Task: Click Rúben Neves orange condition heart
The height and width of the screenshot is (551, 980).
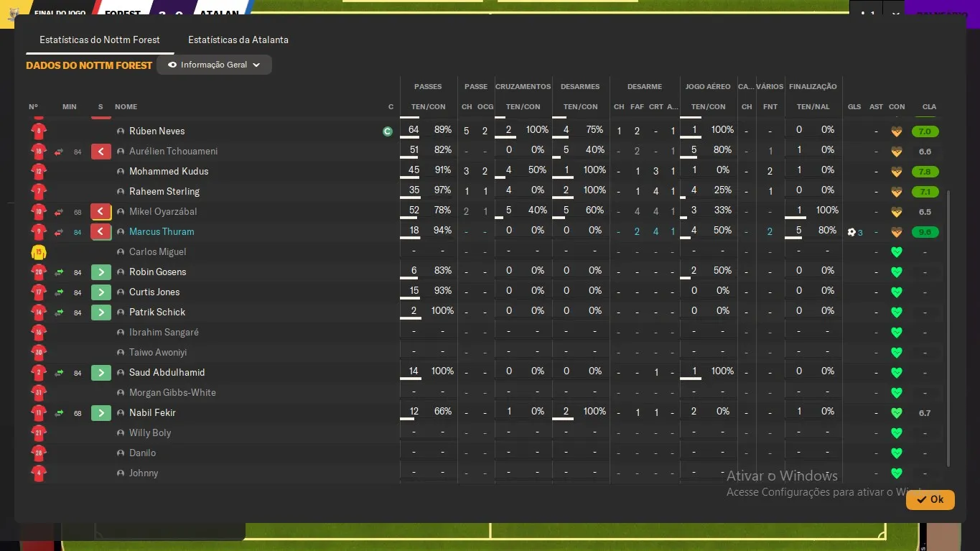Action: coord(896,131)
